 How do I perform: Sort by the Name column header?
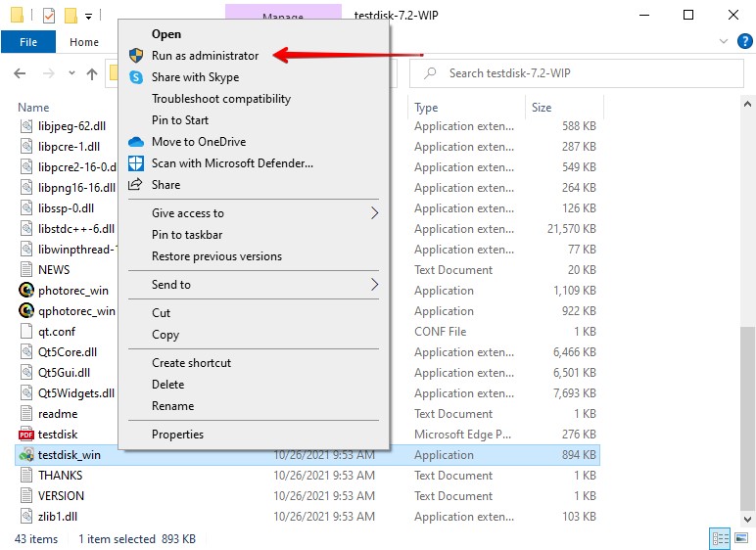(33, 107)
